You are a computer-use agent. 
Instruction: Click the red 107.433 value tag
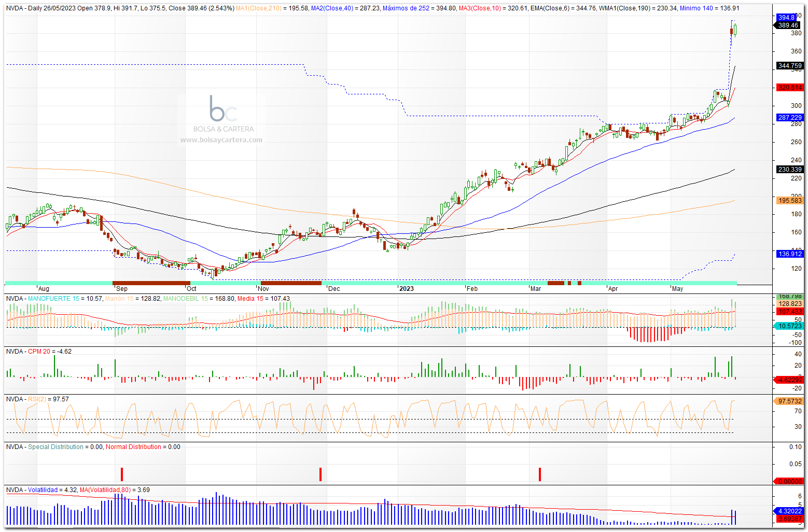point(790,312)
